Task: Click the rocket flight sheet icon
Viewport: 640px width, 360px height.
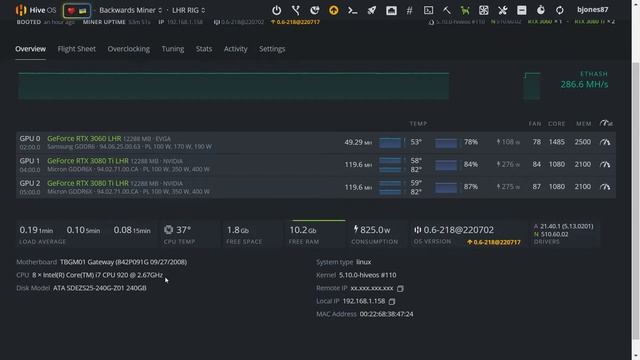Action: 371,10
